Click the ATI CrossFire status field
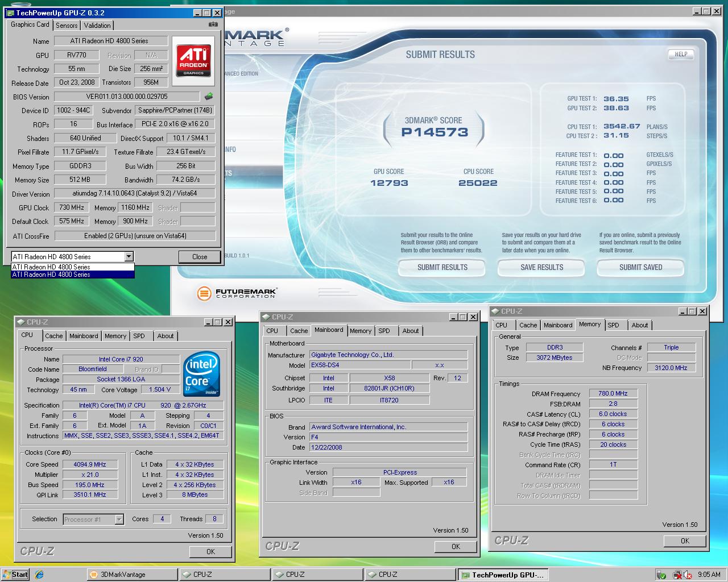The height and width of the screenshot is (582, 728). pos(135,236)
